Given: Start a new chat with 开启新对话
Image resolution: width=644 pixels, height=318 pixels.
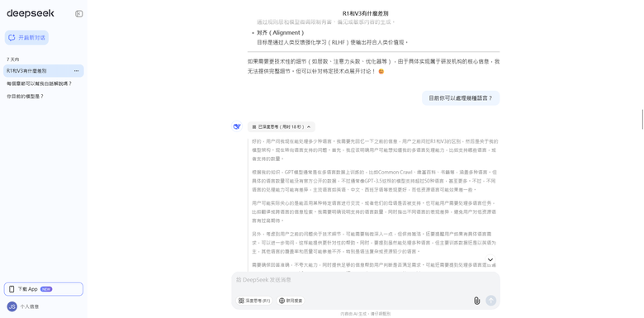Looking at the screenshot, I should (26, 37).
